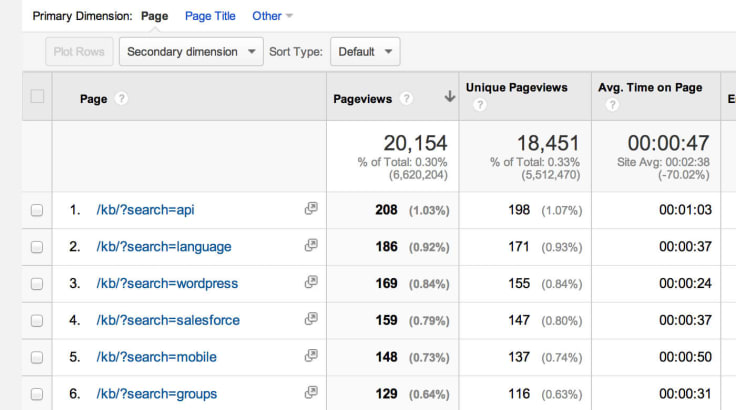The width and height of the screenshot is (736, 410).
Task: Click the 169 pageviews cell
Action: click(386, 284)
